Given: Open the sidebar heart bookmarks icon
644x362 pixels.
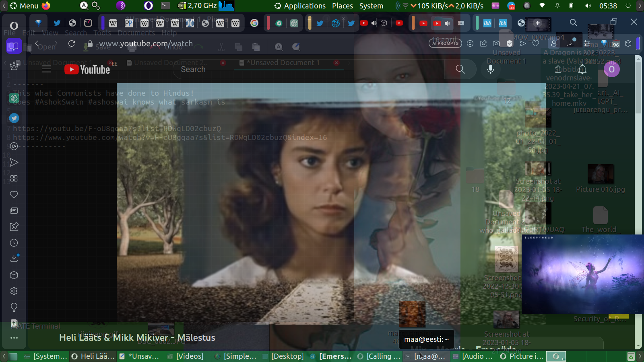Looking at the screenshot, I should (14, 195).
